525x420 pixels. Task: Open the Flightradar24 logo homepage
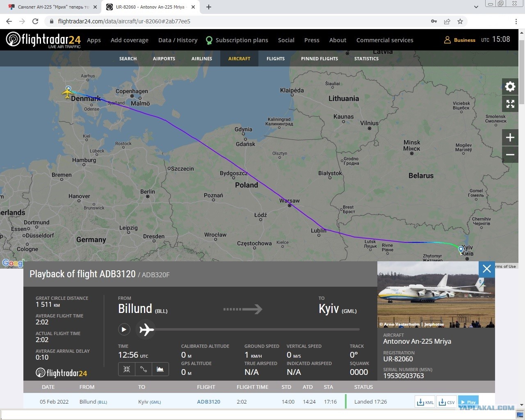[x=43, y=40]
